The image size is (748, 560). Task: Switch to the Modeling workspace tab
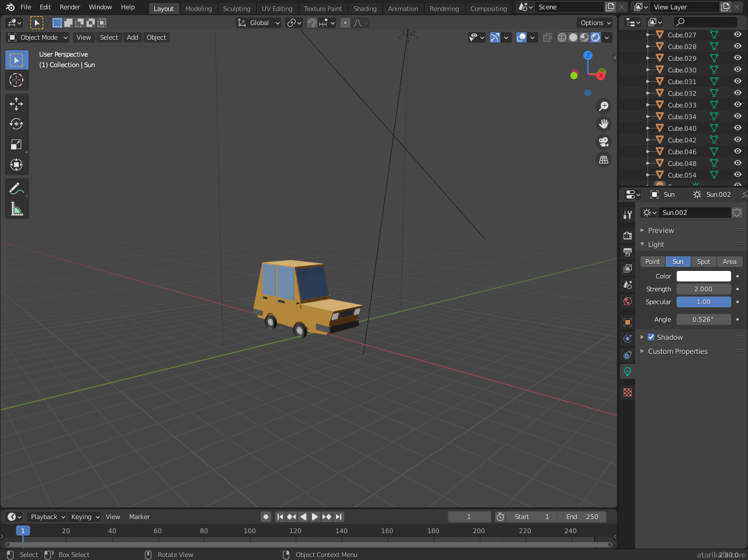coord(198,9)
